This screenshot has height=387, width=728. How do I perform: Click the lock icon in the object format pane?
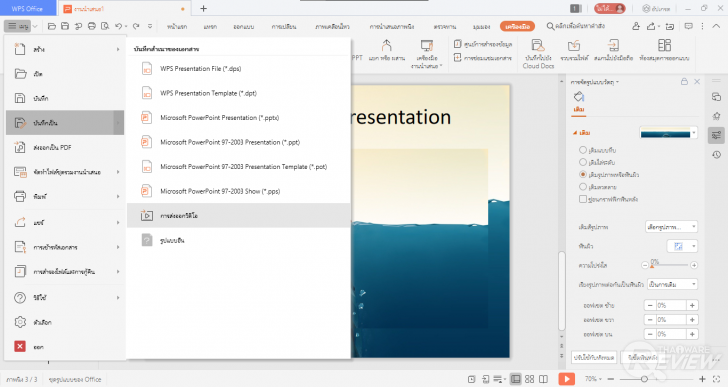click(x=684, y=82)
